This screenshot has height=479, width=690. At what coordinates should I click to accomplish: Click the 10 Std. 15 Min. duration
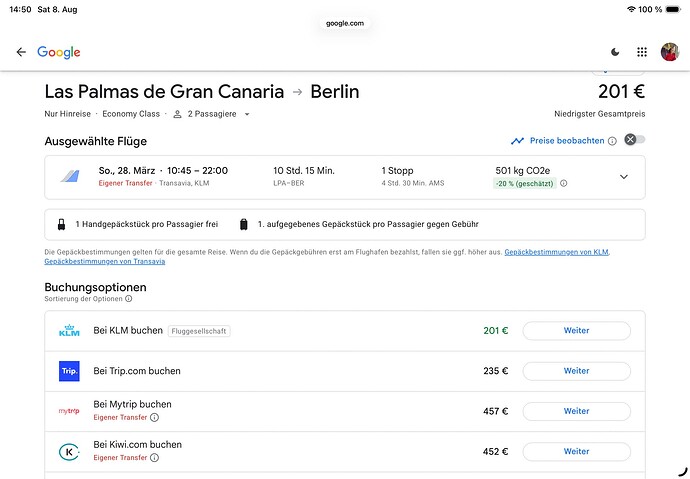coord(304,171)
